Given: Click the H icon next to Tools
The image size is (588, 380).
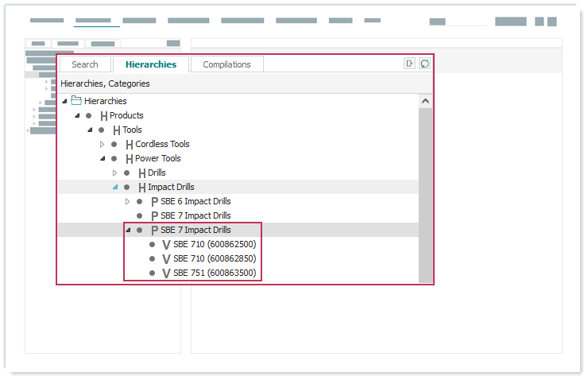Looking at the screenshot, I should click(117, 130).
